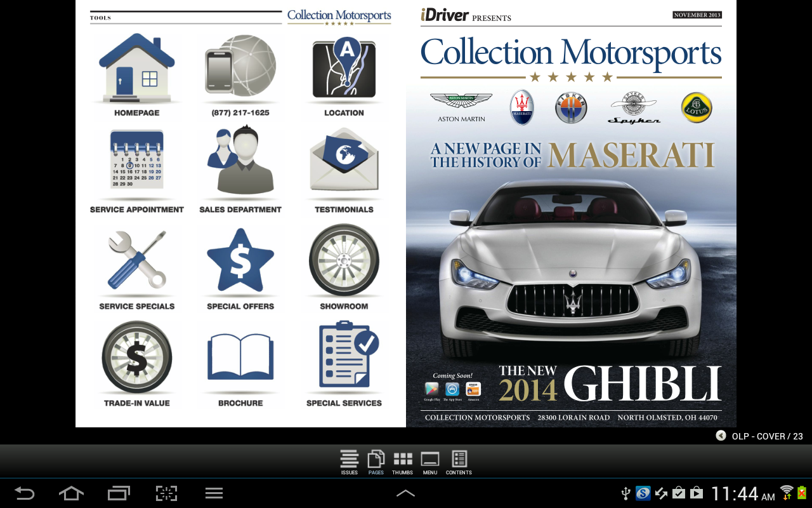
Task: Tap the screenshot capture button
Action: [166, 493]
